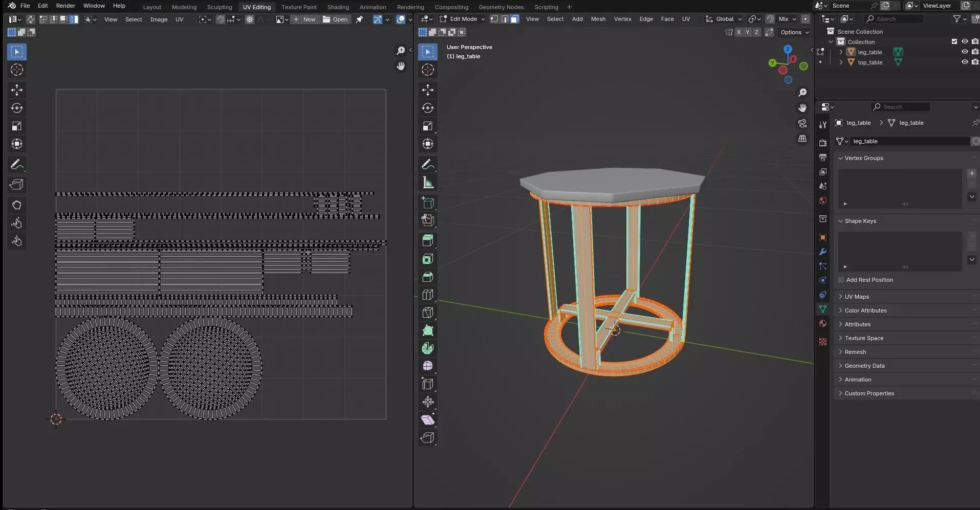Open the UV menu in the UV editor header
Screen dimensions: 980x510
pos(179,19)
